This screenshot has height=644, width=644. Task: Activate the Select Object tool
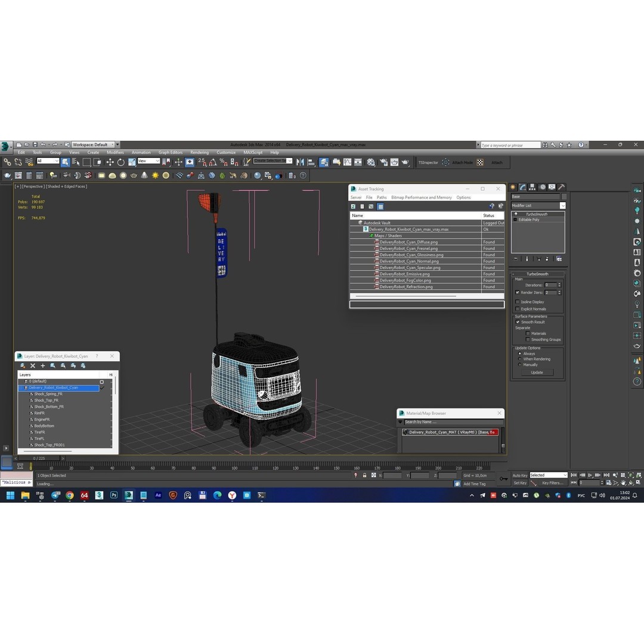pos(66,162)
